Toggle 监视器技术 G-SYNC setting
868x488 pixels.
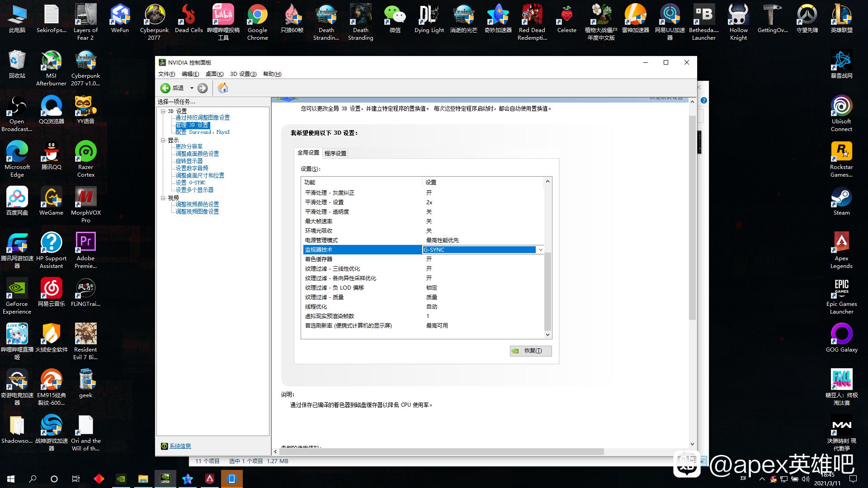(540, 250)
